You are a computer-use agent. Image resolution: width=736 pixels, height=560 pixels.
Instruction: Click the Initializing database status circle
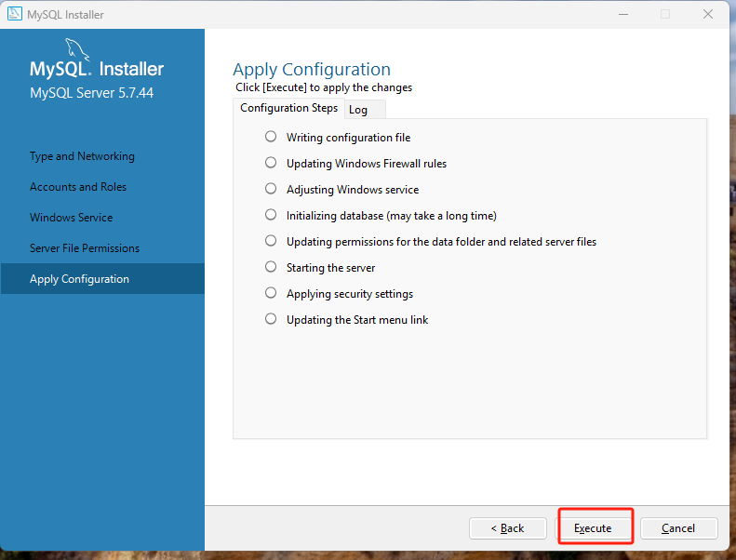coord(271,215)
